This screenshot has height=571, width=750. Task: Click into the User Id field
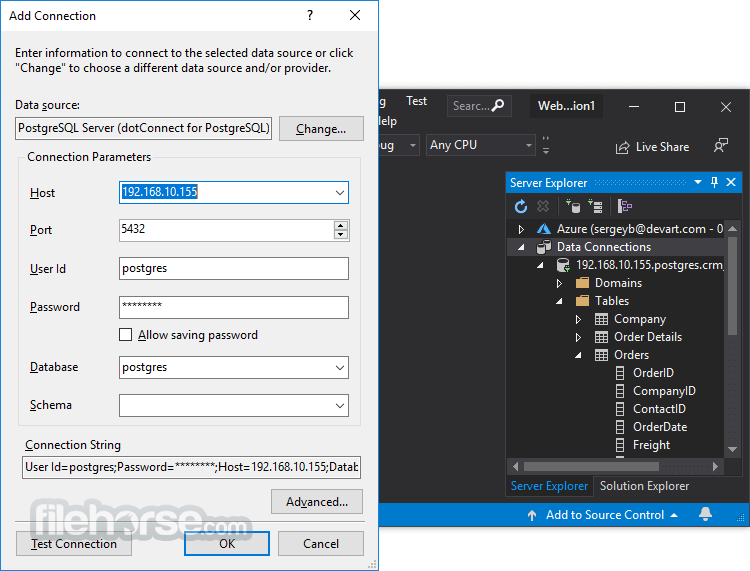click(233, 269)
